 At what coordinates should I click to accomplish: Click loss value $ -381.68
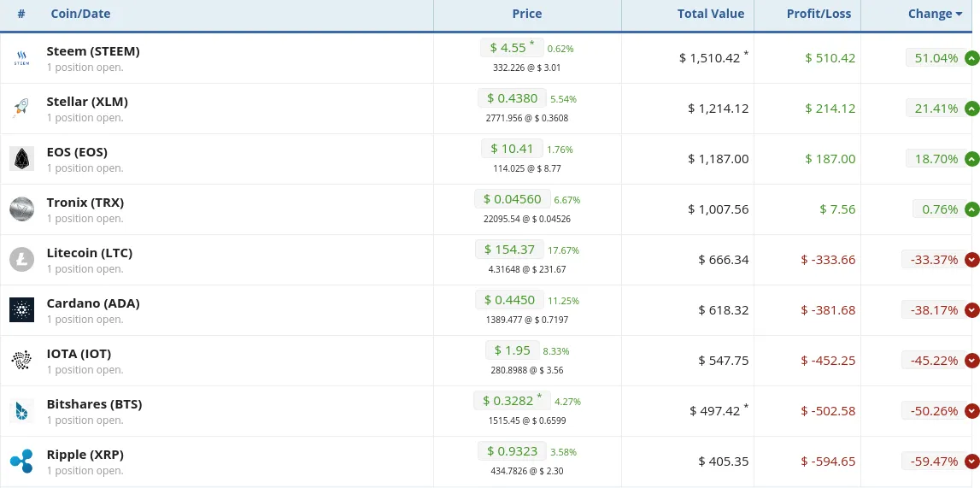pyautogui.click(x=828, y=310)
